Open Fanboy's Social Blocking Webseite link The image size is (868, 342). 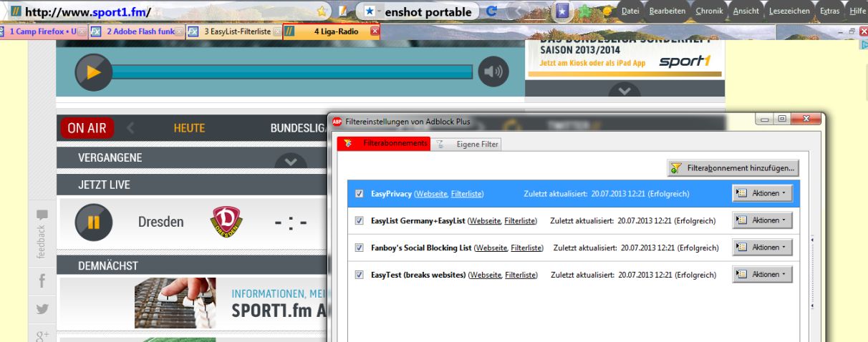click(491, 248)
